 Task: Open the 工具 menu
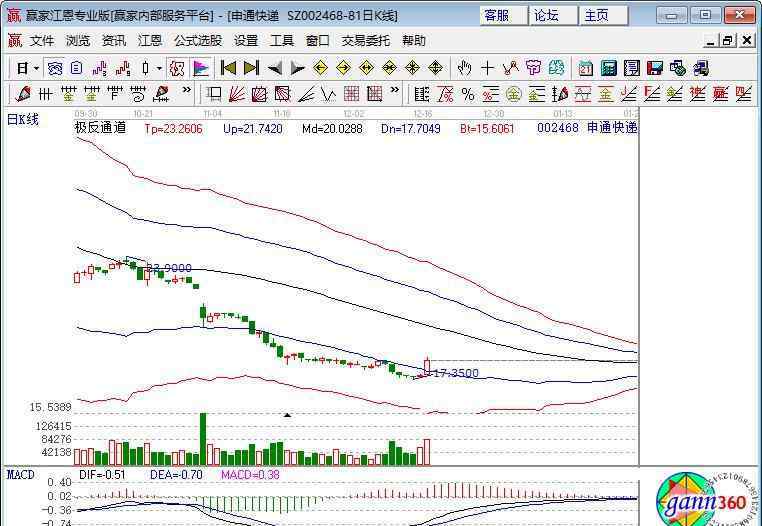[x=281, y=41]
